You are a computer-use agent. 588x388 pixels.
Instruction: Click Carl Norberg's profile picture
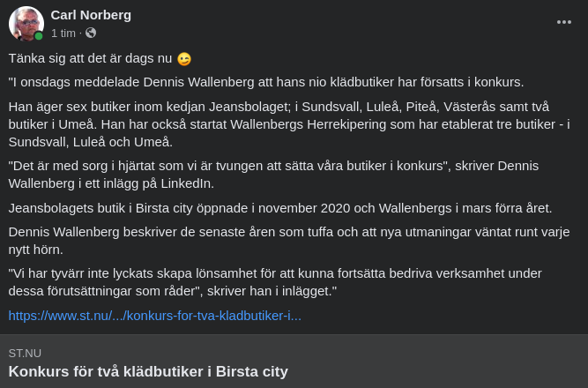pos(26,24)
